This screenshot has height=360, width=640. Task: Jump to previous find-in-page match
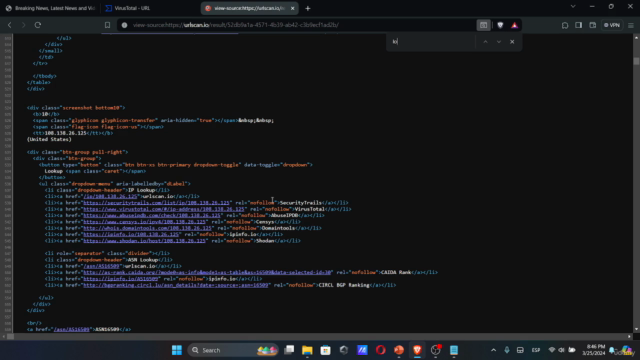485,42
